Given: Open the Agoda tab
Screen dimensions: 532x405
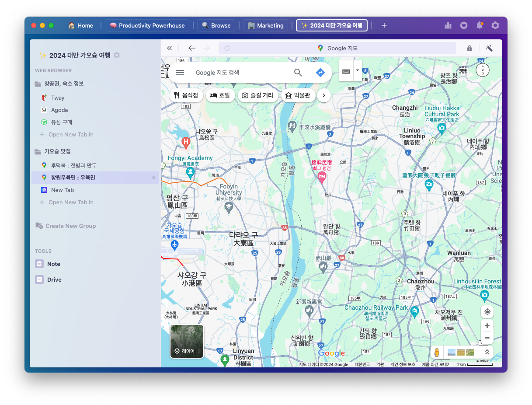Looking at the screenshot, I should pos(59,110).
